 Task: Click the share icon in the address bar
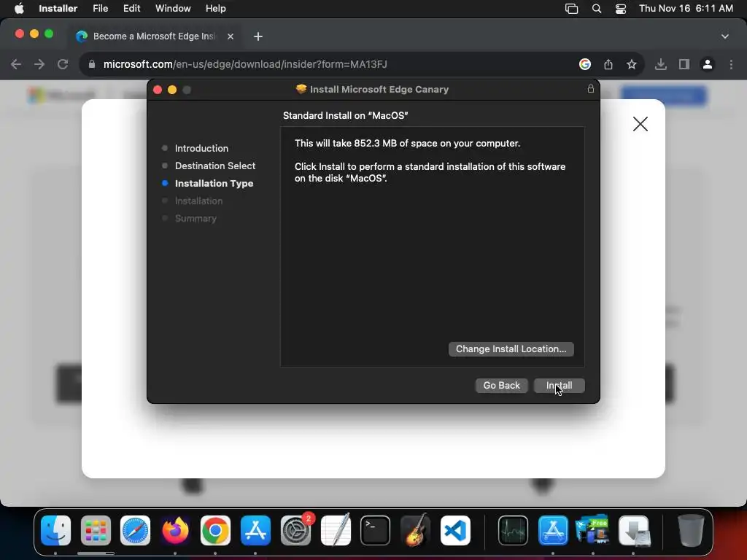608,64
